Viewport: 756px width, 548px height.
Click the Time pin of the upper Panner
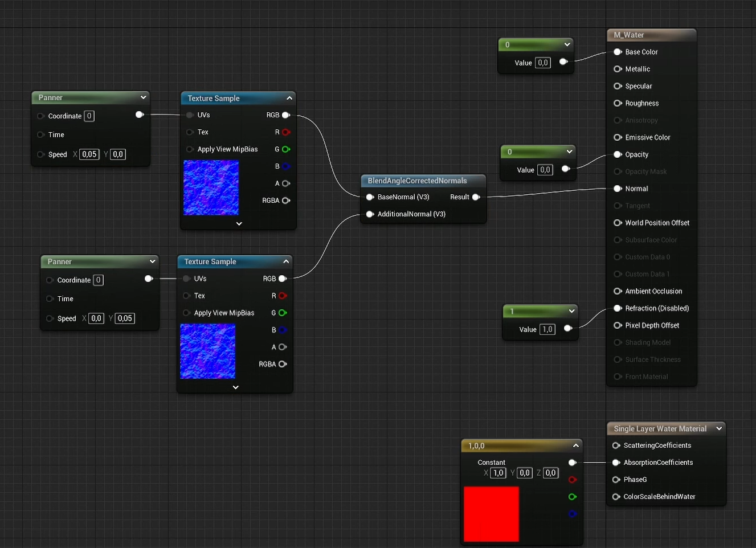point(41,135)
